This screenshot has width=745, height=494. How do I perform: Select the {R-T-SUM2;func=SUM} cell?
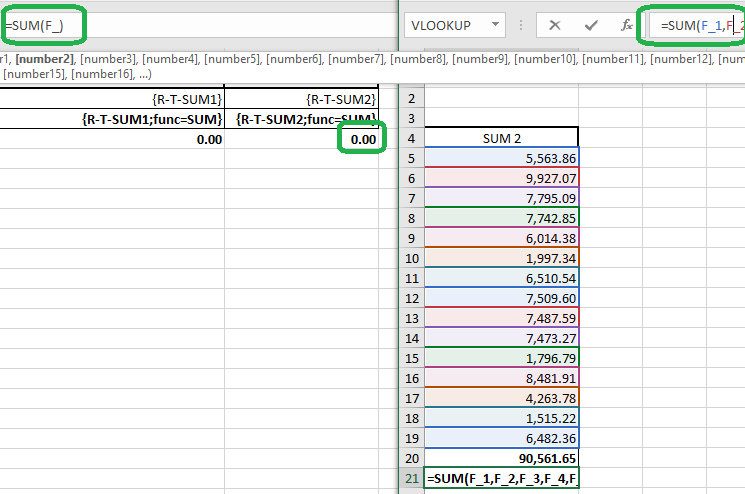(302, 119)
